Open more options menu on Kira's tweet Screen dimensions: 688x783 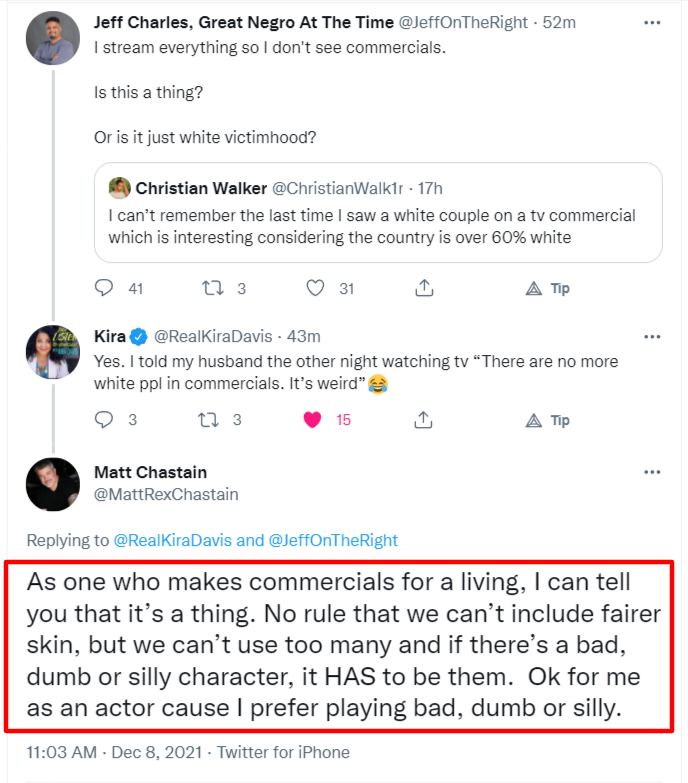tap(652, 337)
